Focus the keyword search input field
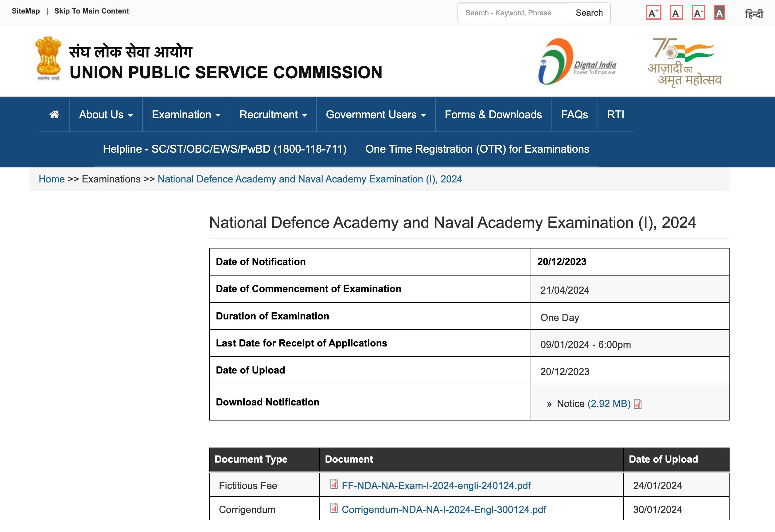Viewport: 775px width, 532px height. tap(512, 13)
